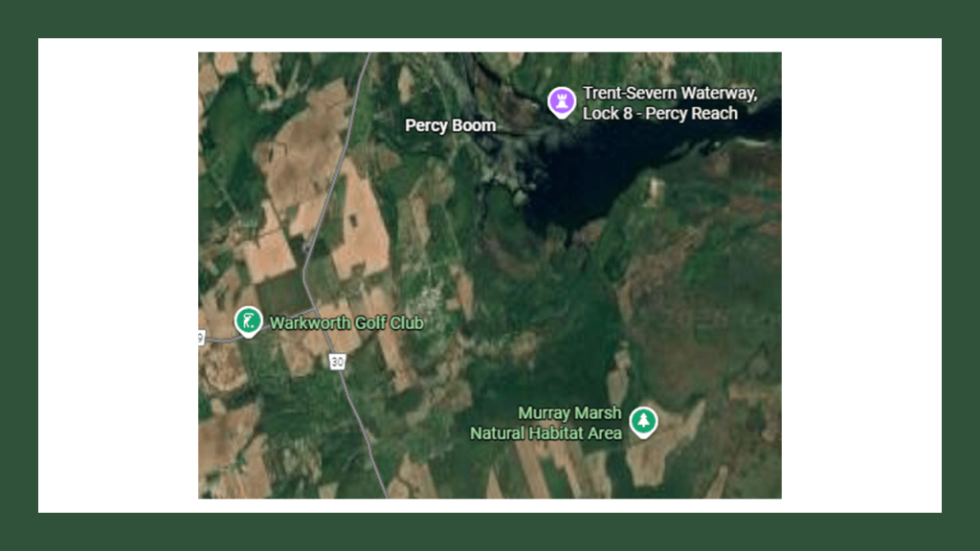Image resolution: width=980 pixels, height=551 pixels.
Task: Select the road junction beside the golf club
Action: coord(314,310)
